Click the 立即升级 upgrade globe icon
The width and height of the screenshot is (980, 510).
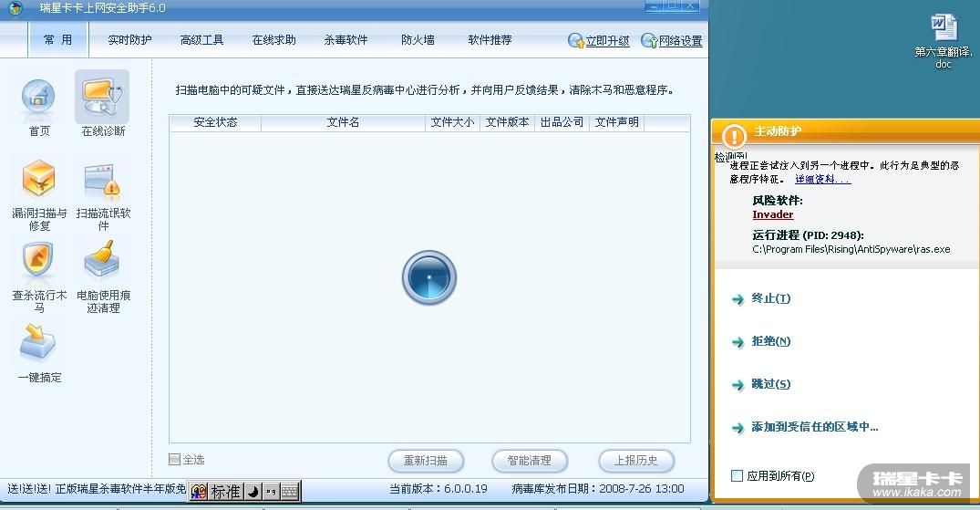tap(575, 41)
